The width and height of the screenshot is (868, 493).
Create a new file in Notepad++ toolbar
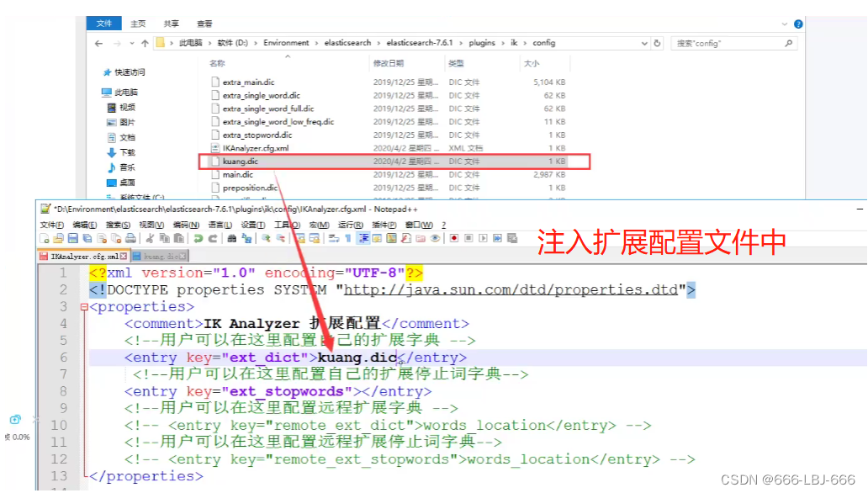[x=45, y=238]
